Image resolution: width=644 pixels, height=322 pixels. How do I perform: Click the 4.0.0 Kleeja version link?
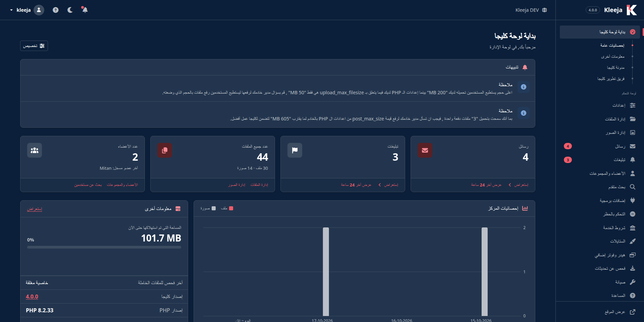pos(32,297)
